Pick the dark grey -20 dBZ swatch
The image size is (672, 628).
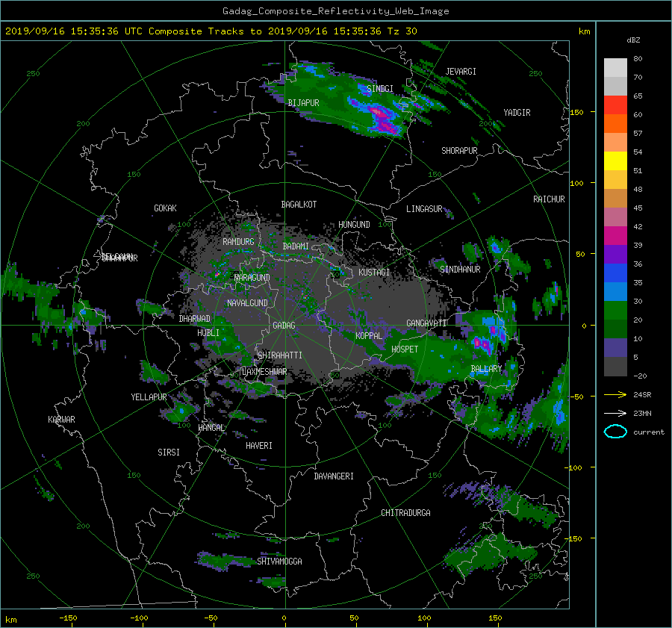coord(615,366)
